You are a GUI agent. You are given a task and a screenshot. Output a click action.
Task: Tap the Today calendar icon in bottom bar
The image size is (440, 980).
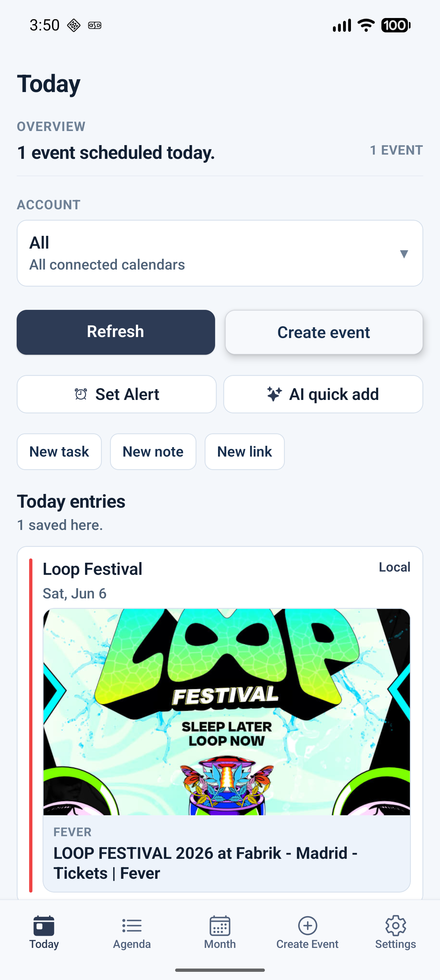44,925
